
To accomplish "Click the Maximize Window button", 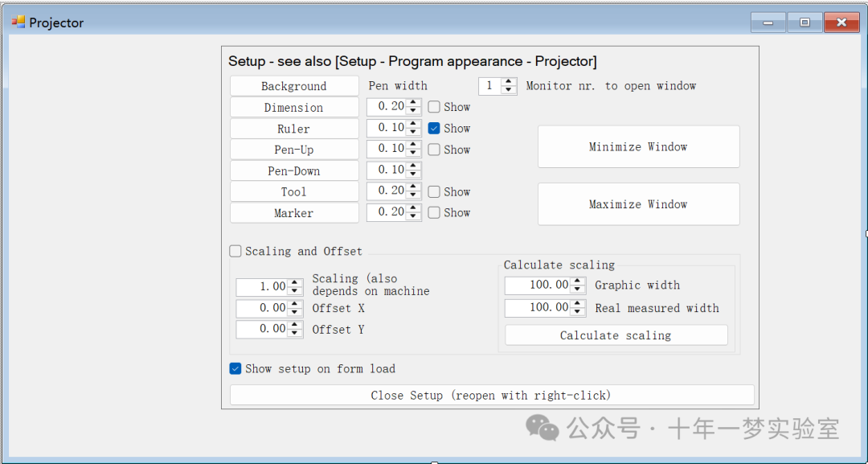I will point(639,204).
